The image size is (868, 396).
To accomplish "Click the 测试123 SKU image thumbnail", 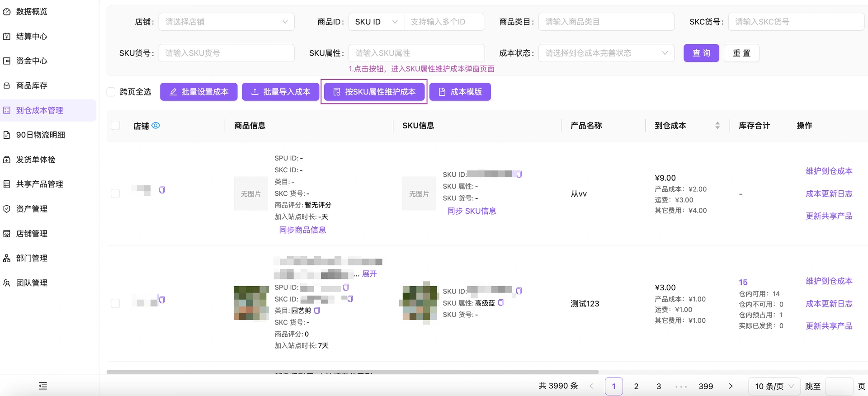I will pyautogui.click(x=420, y=303).
